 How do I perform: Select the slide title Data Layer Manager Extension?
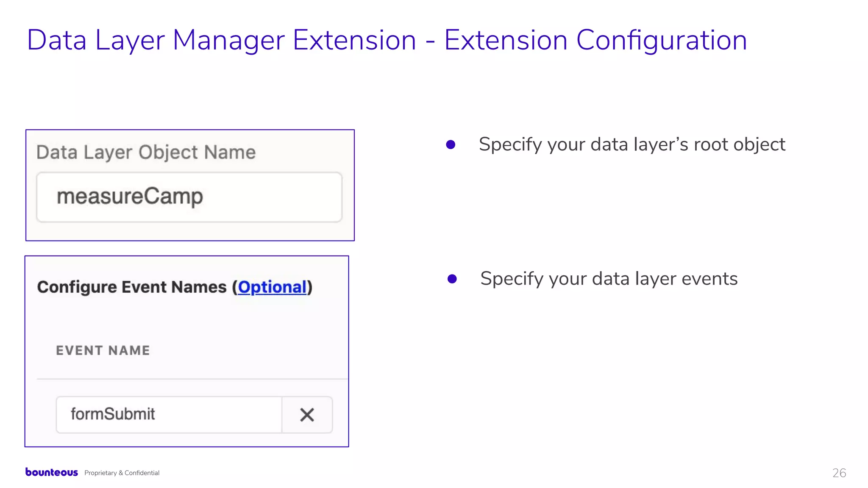click(x=387, y=40)
